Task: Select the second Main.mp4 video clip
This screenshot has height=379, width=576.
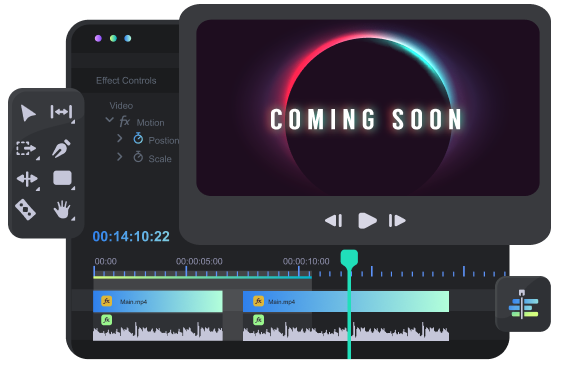Action: [346, 302]
